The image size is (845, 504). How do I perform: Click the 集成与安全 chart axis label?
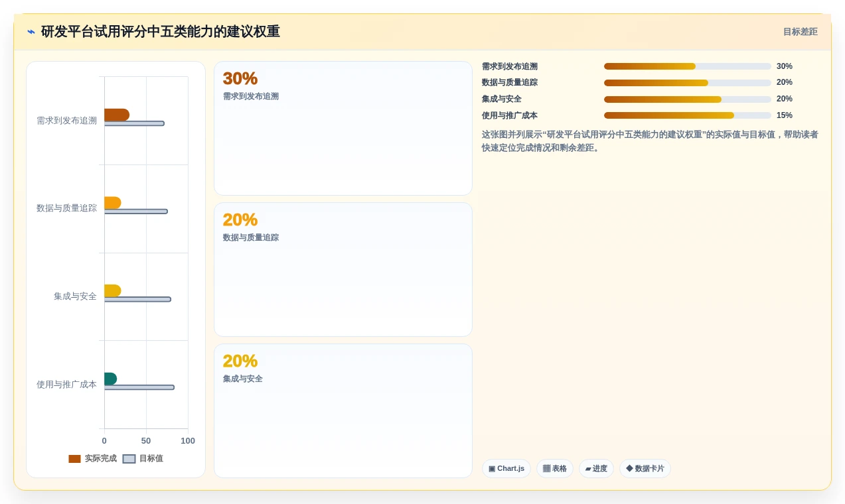pos(75,296)
